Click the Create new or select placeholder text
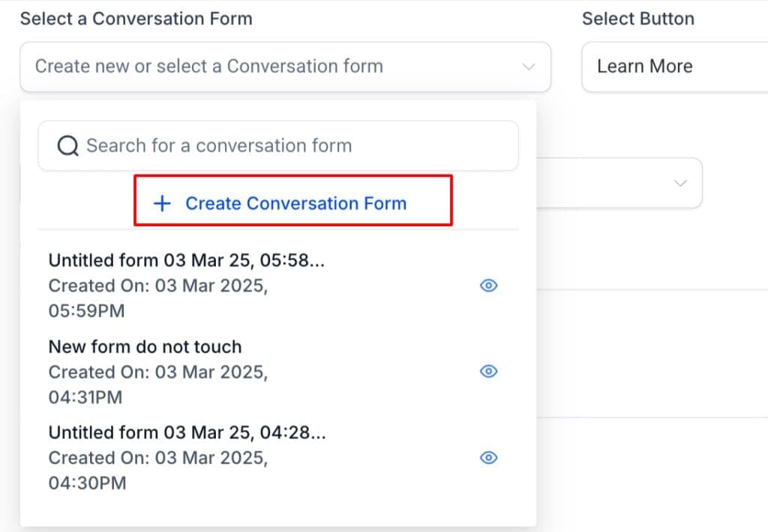This screenshot has width=768, height=532. click(x=209, y=66)
